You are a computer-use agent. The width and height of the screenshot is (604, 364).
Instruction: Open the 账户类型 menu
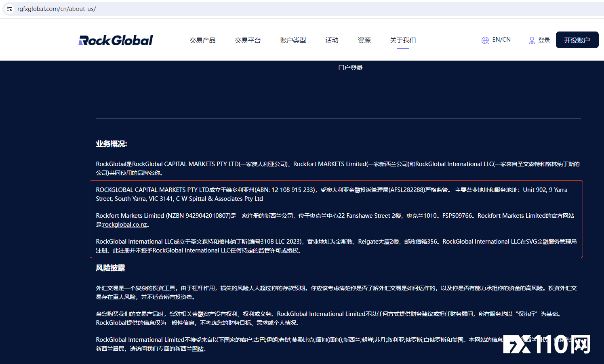click(293, 40)
